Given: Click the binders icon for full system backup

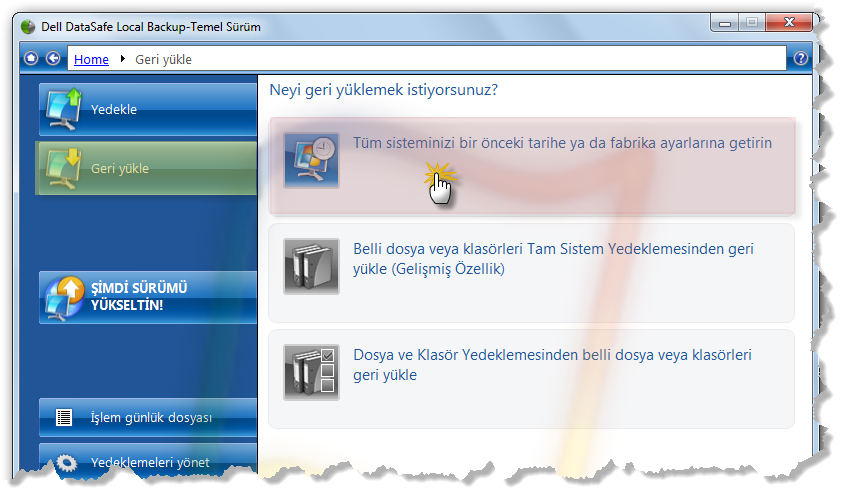Looking at the screenshot, I should coord(311,266).
